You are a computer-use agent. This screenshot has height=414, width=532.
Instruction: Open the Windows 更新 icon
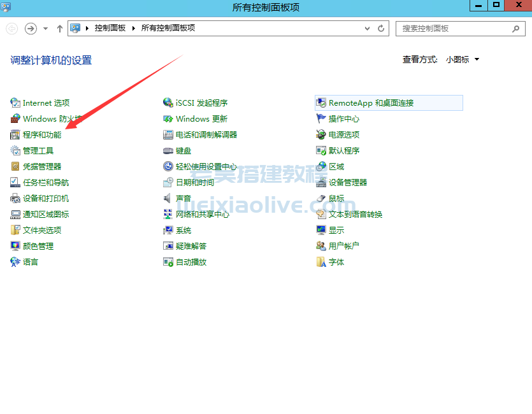[x=168, y=119]
